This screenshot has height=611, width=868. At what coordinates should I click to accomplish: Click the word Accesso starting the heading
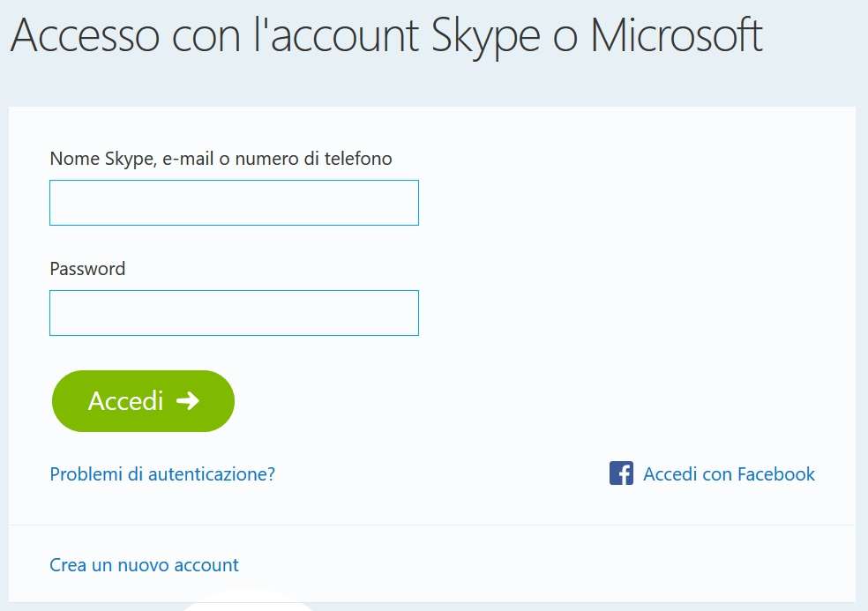pos(86,35)
